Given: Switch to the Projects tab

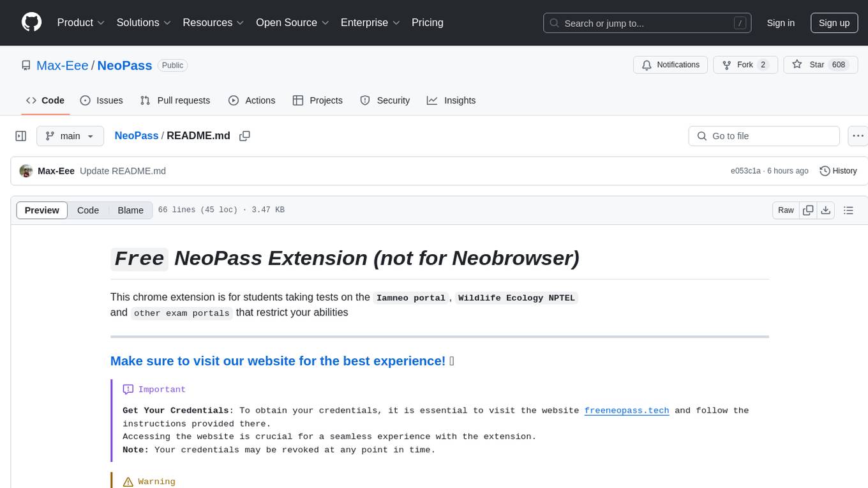Looking at the screenshot, I should point(318,100).
